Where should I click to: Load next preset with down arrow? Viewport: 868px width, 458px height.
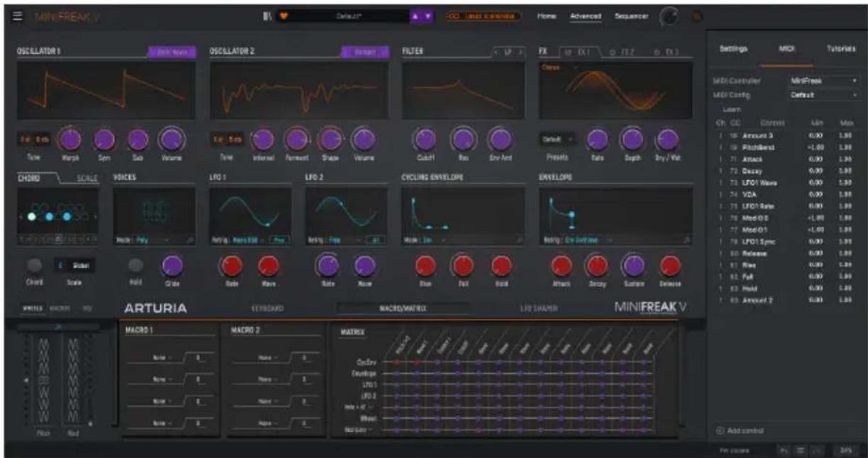428,16
